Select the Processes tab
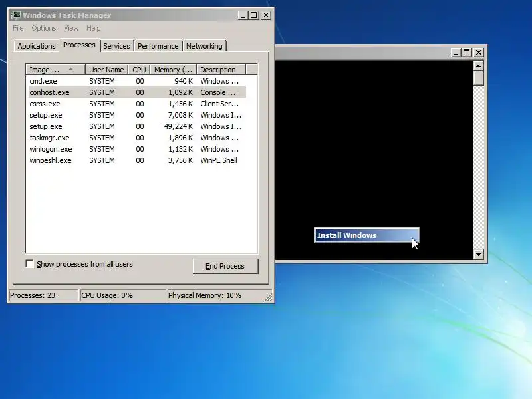The image size is (532, 399). 79,45
